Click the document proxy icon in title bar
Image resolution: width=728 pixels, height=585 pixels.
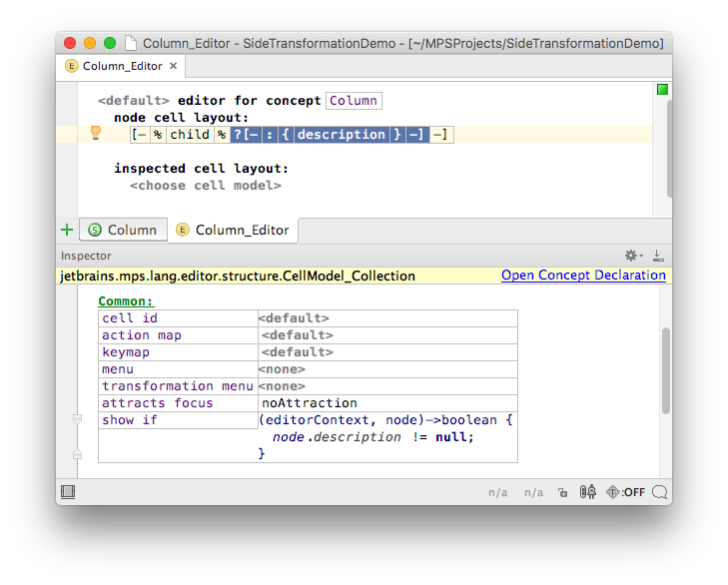[x=131, y=43]
